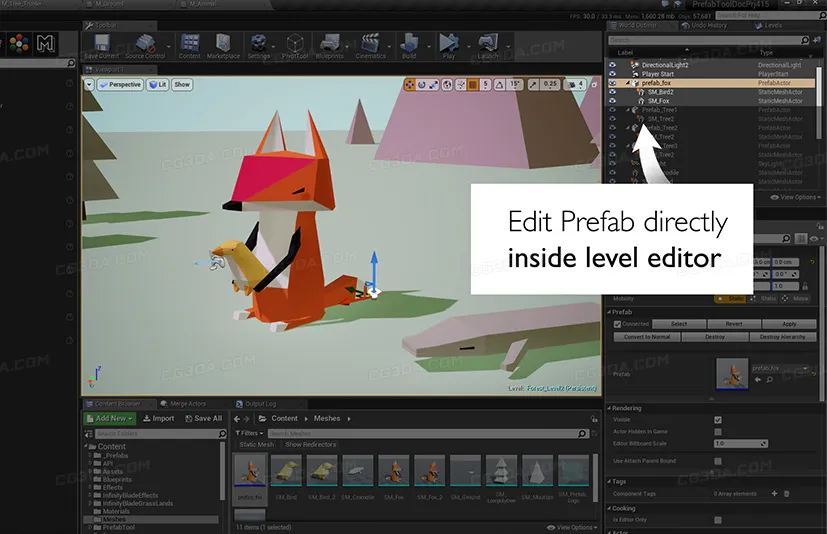This screenshot has width=827, height=534.
Task: Toggle grid snapping in the viewport
Action: (x=473, y=84)
